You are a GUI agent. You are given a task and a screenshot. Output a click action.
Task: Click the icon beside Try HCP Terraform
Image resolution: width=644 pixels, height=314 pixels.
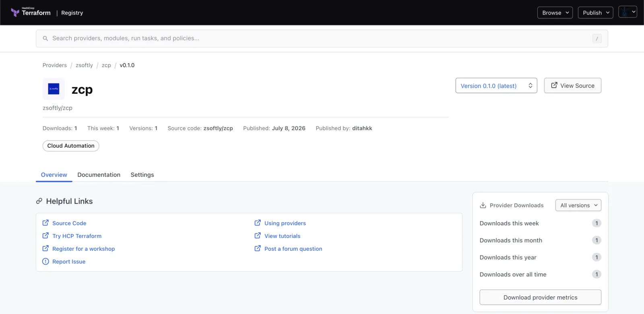[x=45, y=235]
